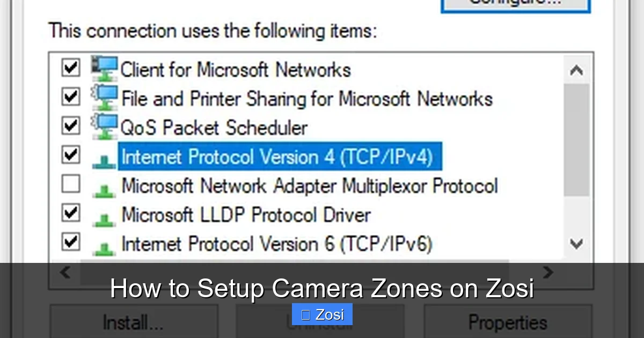Select Internet Protocol Version 4 (TCP/IPv4)
644x338 pixels.
pos(279,157)
